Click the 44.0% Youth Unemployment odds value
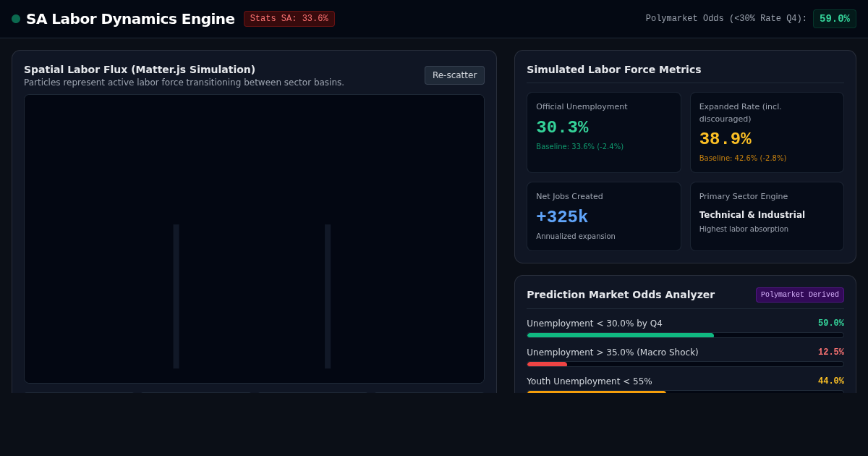The height and width of the screenshot is (456, 868). click(x=831, y=381)
